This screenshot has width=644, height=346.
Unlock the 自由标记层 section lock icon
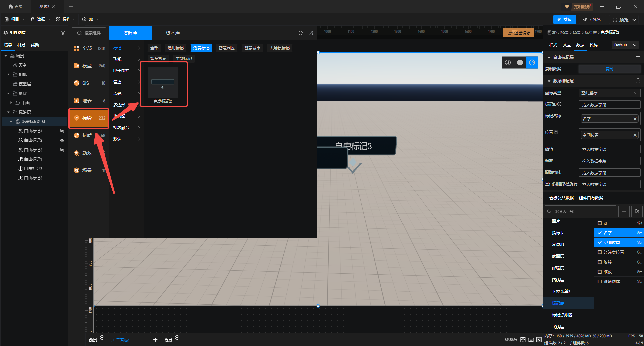[638, 57]
